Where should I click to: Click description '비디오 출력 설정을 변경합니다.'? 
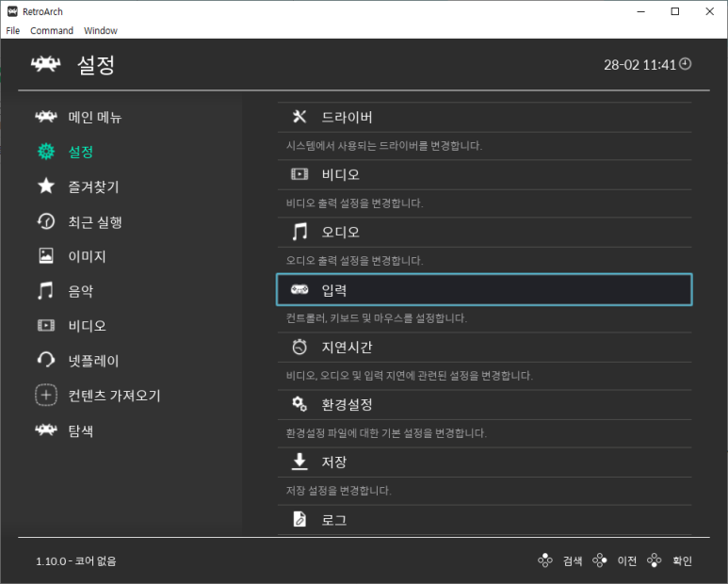click(x=354, y=203)
